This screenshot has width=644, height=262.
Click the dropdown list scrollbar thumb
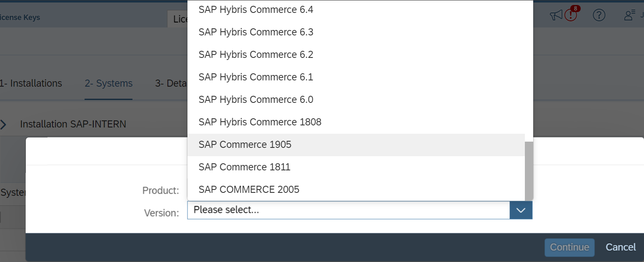[529, 171]
